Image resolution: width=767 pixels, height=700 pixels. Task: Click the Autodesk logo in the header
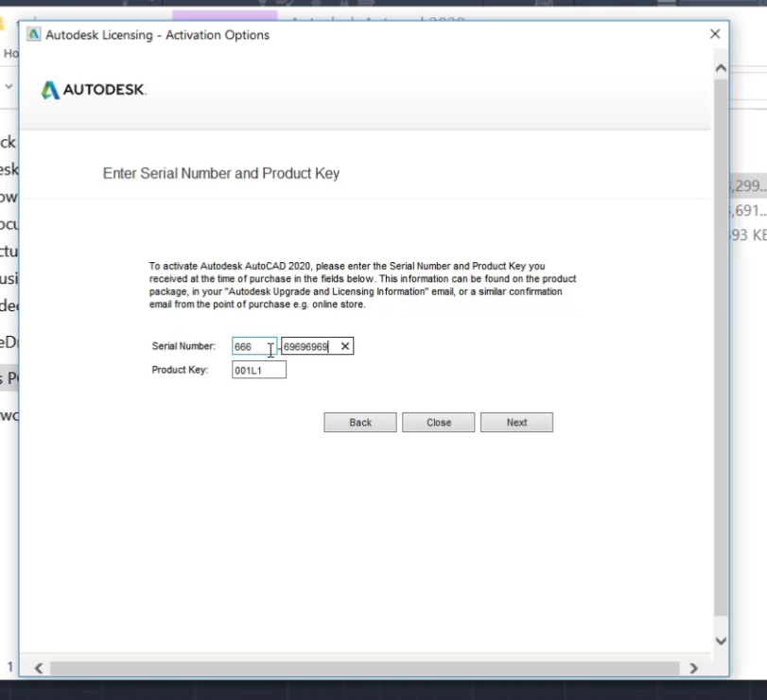pos(93,90)
